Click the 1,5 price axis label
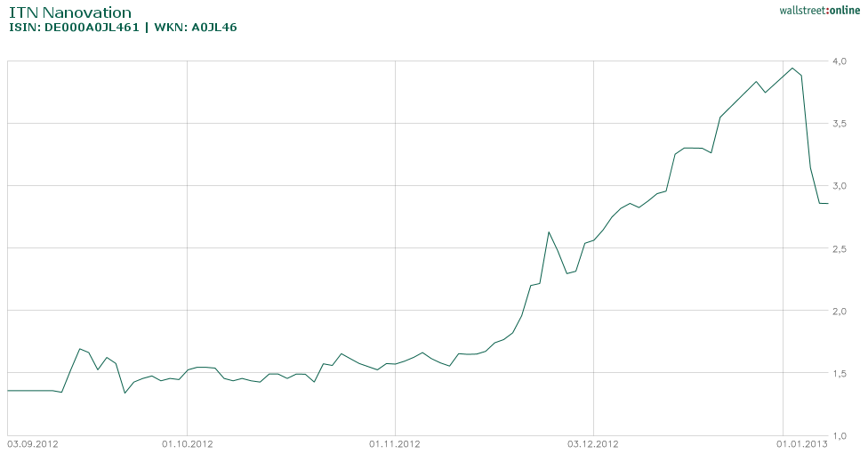Image resolution: width=868 pixels, height=454 pixels. pos(839,373)
